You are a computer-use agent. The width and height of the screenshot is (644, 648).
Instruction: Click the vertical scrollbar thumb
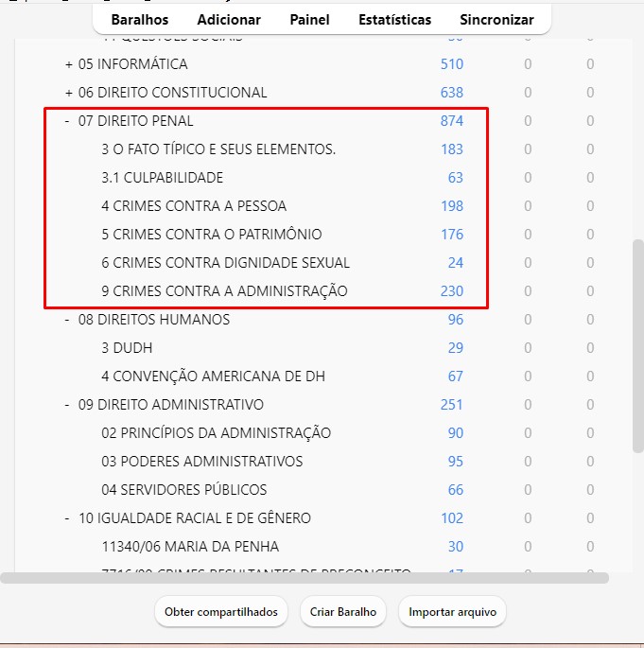638,346
